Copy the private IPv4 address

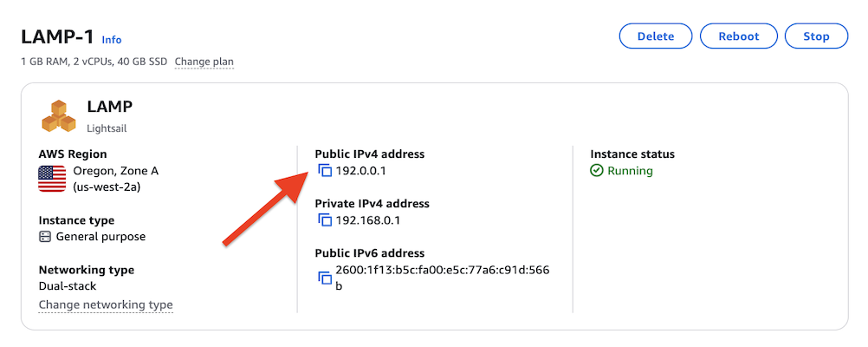tap(325, 220)
